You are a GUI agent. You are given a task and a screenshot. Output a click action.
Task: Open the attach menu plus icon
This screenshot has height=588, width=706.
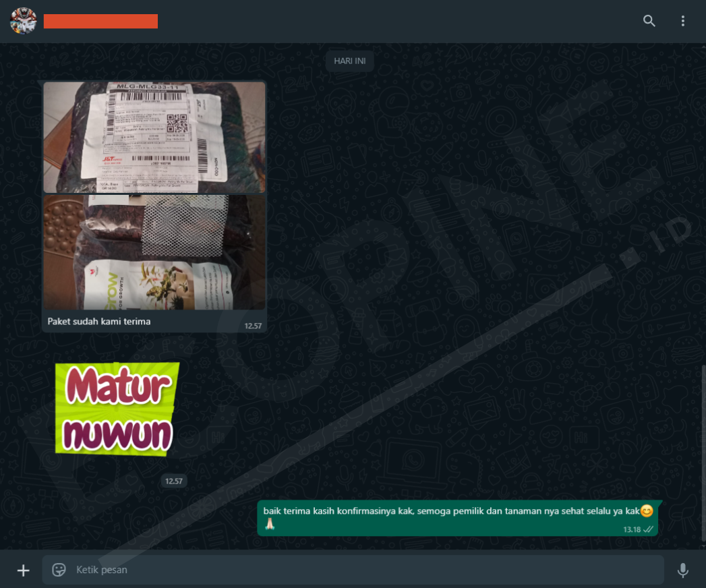23,570
